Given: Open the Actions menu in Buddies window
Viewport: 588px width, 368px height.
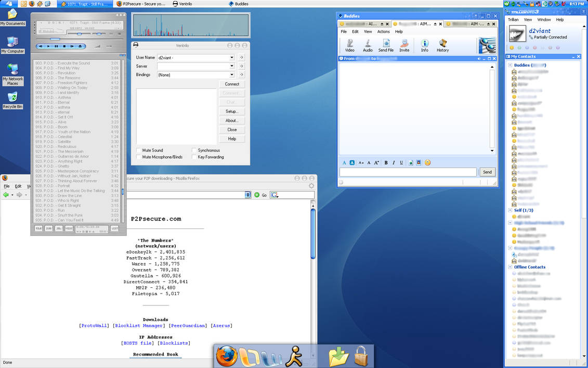Looking at the screenshot, I should pos(383,32).
